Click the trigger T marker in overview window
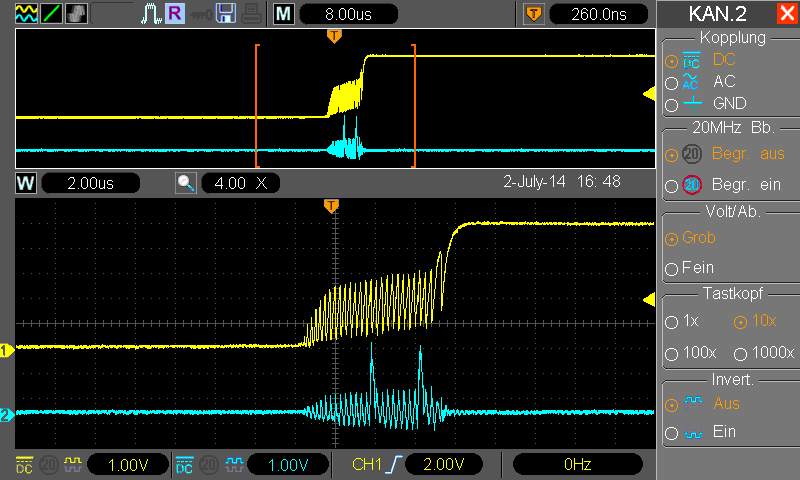 pos(334,36)
